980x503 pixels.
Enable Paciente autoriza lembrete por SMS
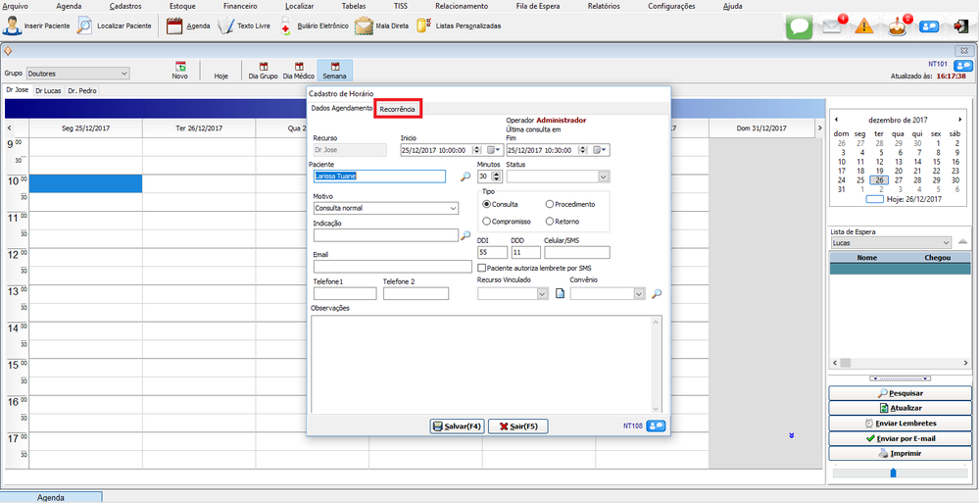coord(482,267)
